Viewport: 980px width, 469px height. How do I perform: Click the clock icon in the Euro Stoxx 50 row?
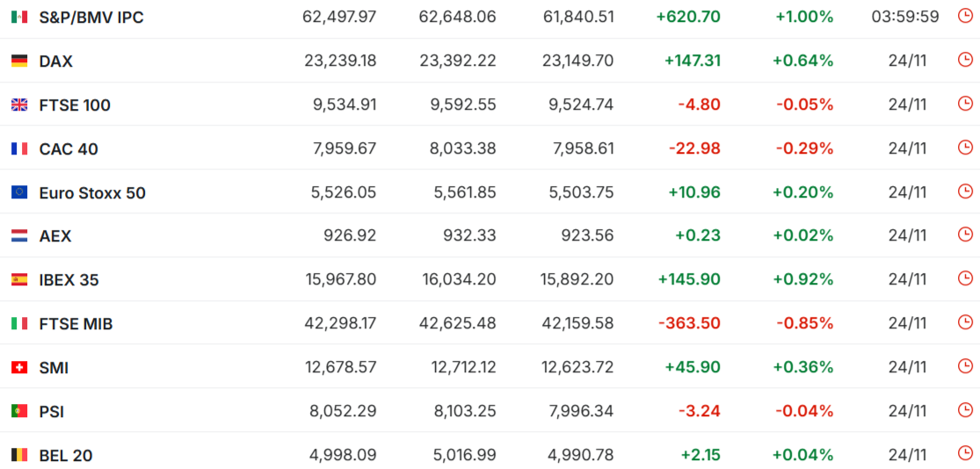coord(965,191)
